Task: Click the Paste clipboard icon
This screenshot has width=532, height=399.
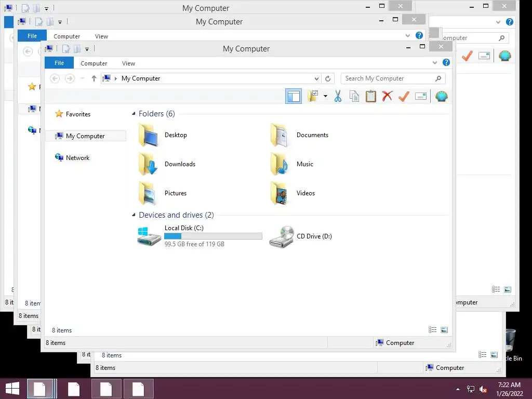Action: pyautogui.click(x=371, y=96)
